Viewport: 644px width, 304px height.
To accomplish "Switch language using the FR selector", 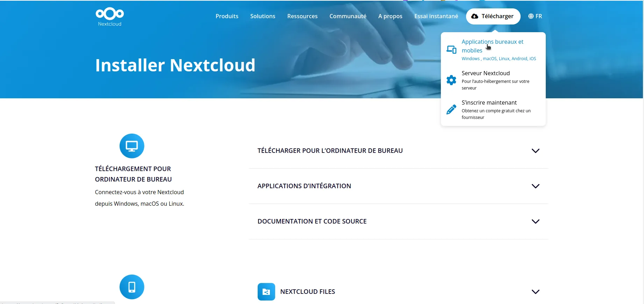I will pyautogui.click(x=535, y=16).
